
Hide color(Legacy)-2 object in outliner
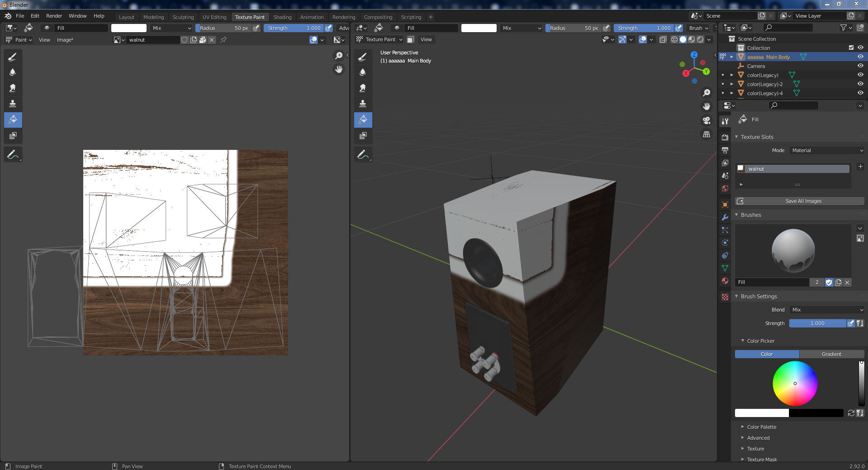coord(860,84)
